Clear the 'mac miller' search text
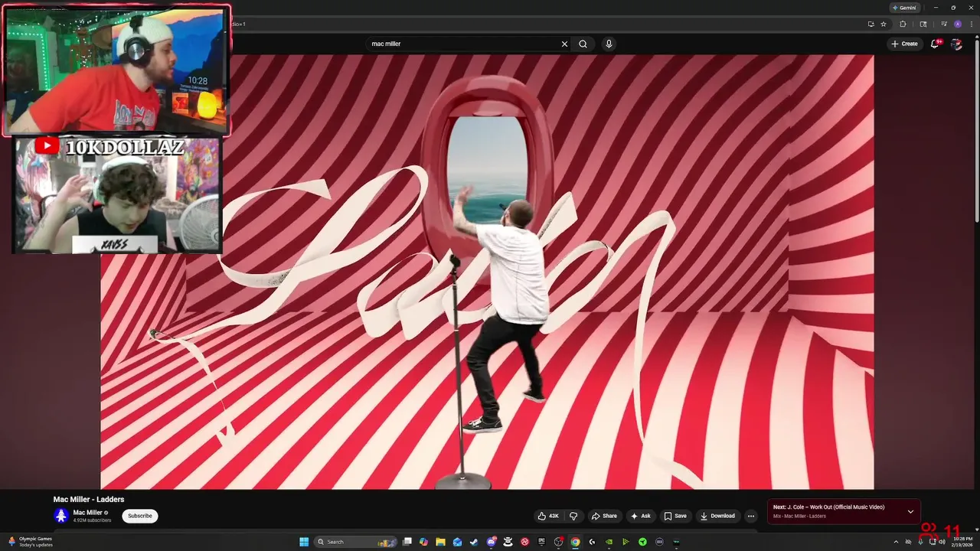 tap(564, 44)
